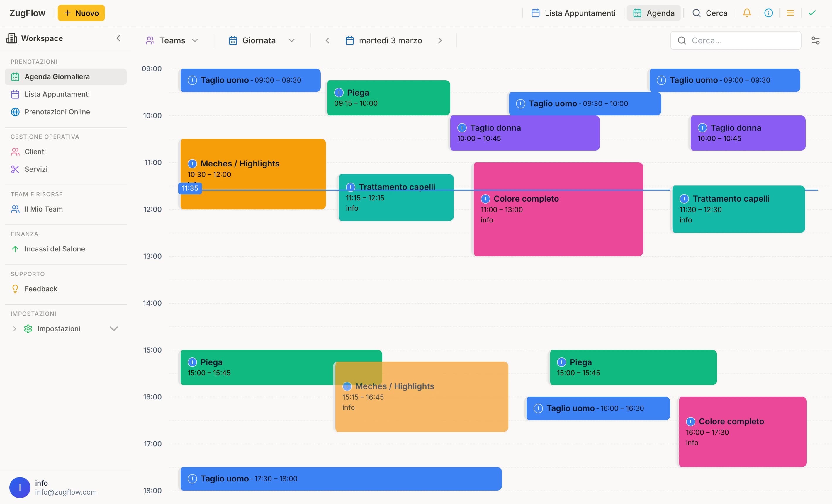Viewport: 832px width, 504px height.
Task: Click the notification bell icon
Action: (x=747, y=13)
